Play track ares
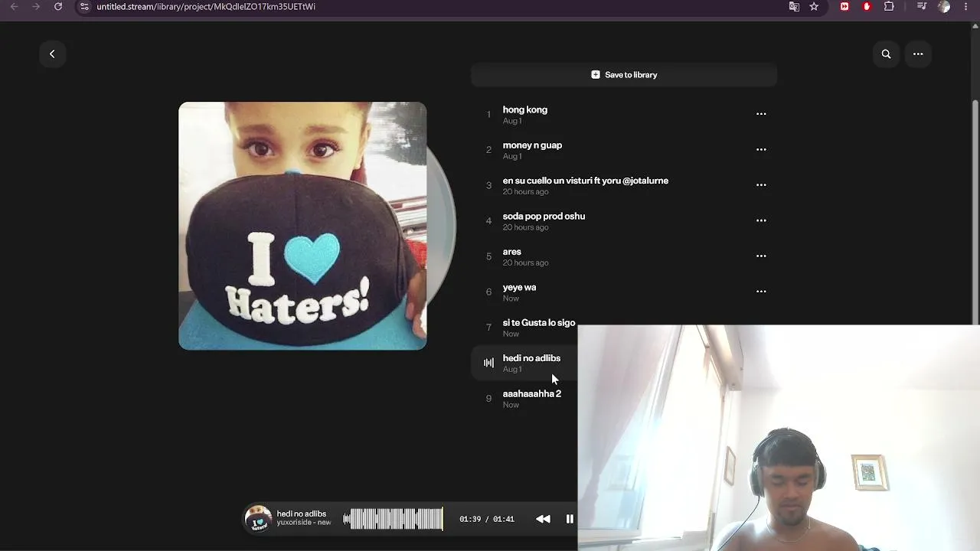 [x=624, y=256]
